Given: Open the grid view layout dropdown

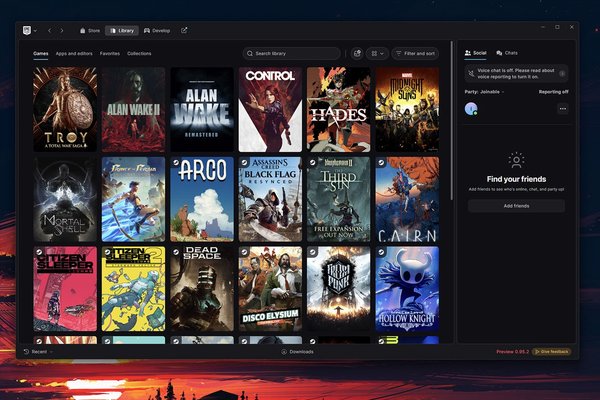Looking at the screenshot, I should pyautogui.click(x=377, y=54).
